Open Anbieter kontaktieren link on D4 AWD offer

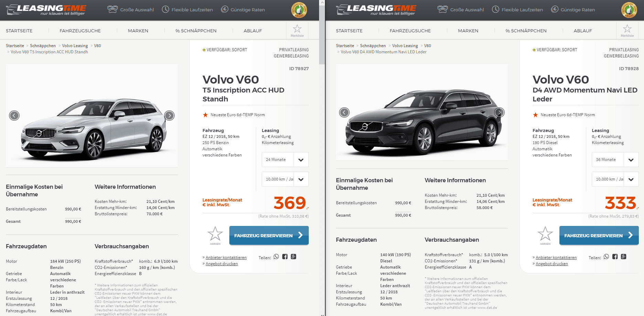(x=556, y=258)
